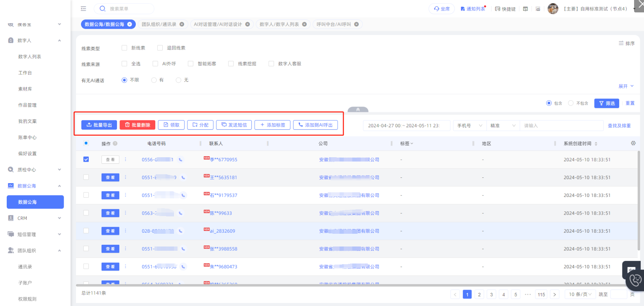The width and height of the screenshot is (644, 306).
Task: Click the red 批量删除 button
Action: pyautogui.click(x=137, y=125)
